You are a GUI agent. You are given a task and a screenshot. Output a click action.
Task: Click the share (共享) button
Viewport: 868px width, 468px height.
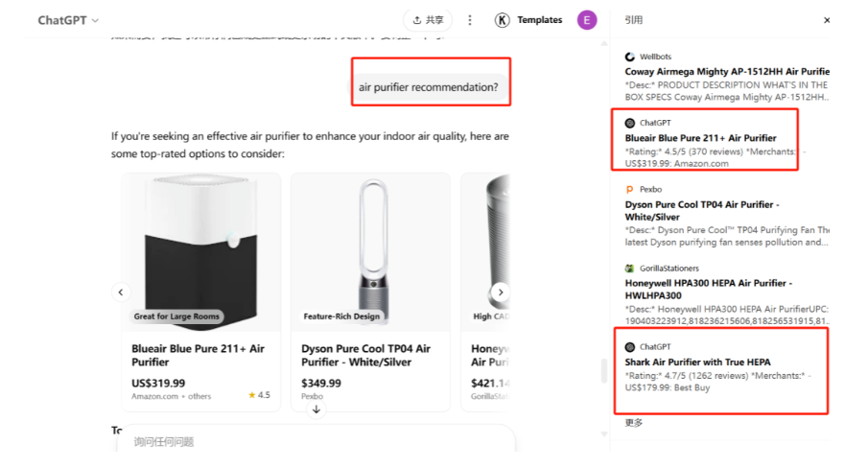(x=428, y=20)
